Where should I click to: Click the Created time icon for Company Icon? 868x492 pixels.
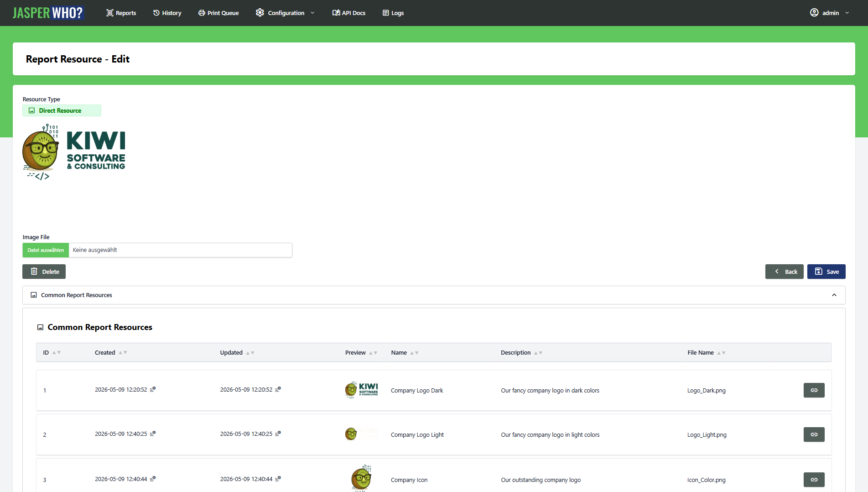click(153, 479)
